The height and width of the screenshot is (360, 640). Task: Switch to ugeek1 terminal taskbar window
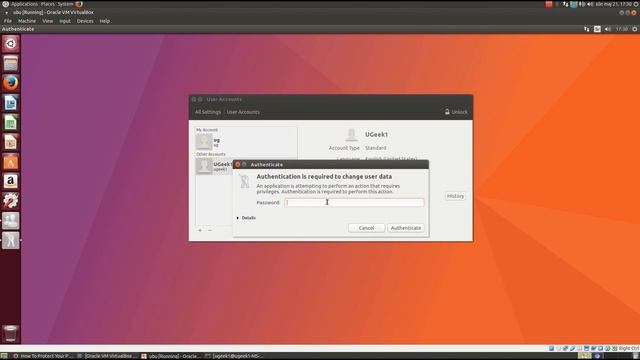click(x=235, y=356)
